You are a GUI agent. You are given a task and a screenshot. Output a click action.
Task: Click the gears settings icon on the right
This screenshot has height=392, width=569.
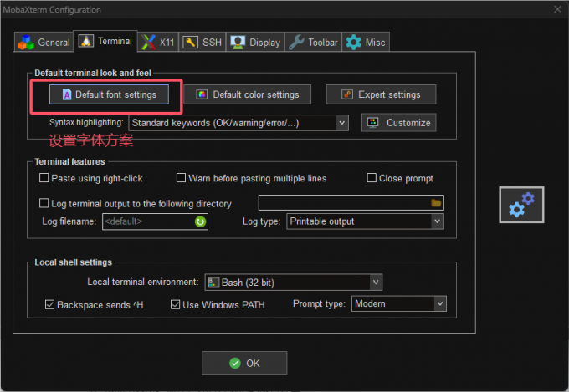click(521, 205)
